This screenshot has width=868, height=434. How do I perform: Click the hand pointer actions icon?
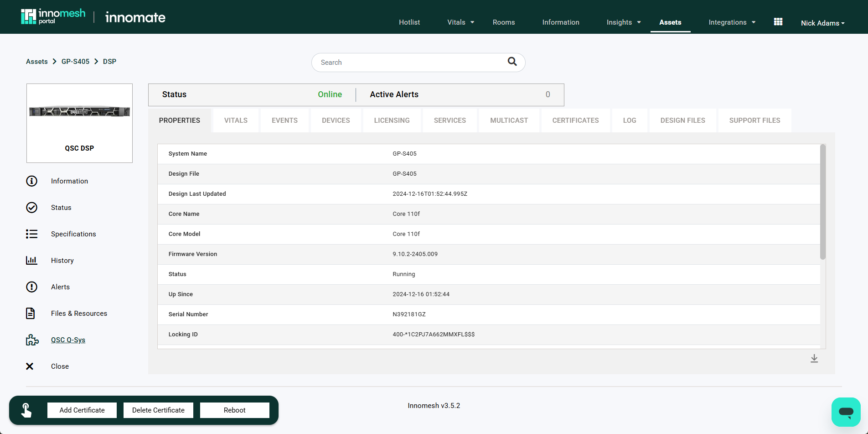click(x=26, y=410)
